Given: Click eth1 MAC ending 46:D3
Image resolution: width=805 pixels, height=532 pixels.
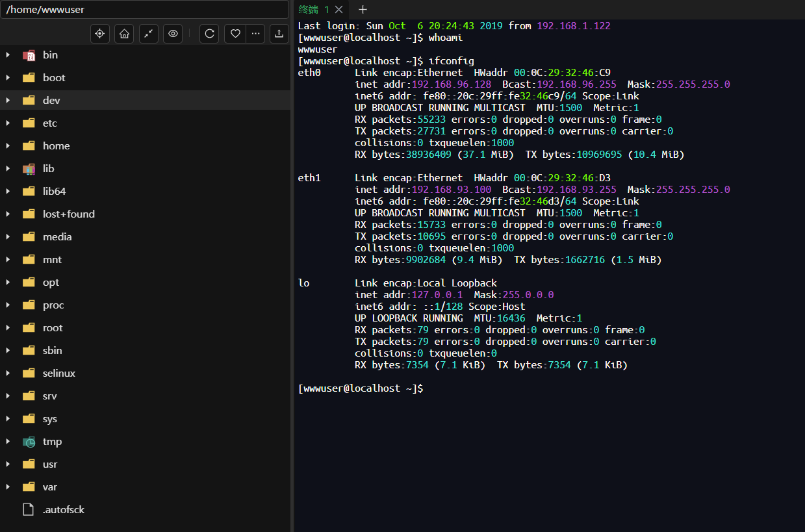Looking at the screenshot, I should [562, 178].
